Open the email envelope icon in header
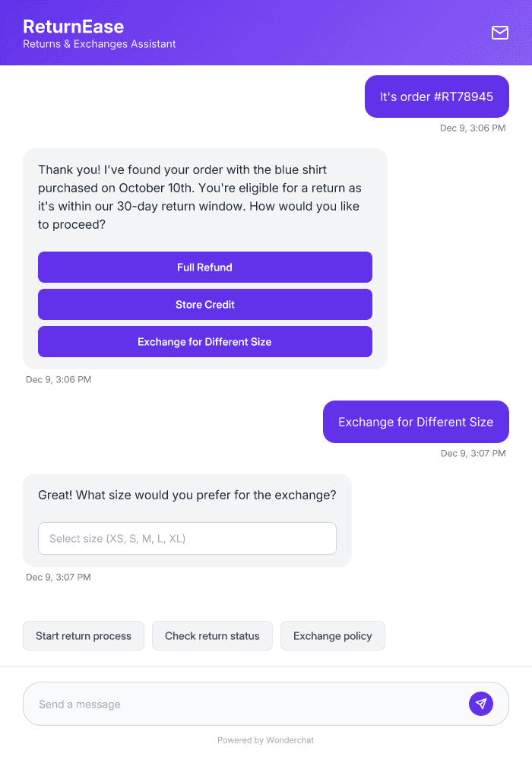This screenshot has height=760, width=532. point(500,33)
